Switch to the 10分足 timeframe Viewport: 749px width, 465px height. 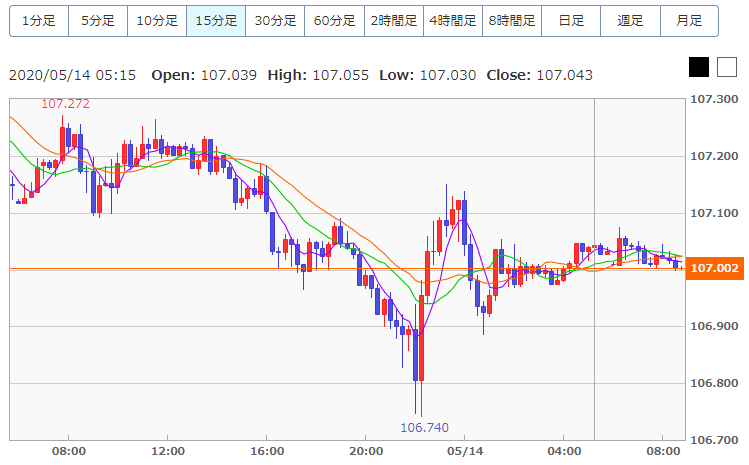click(157, 21)
